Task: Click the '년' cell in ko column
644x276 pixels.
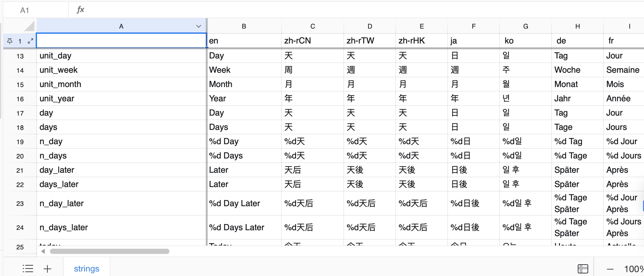Action: (526, 98)
